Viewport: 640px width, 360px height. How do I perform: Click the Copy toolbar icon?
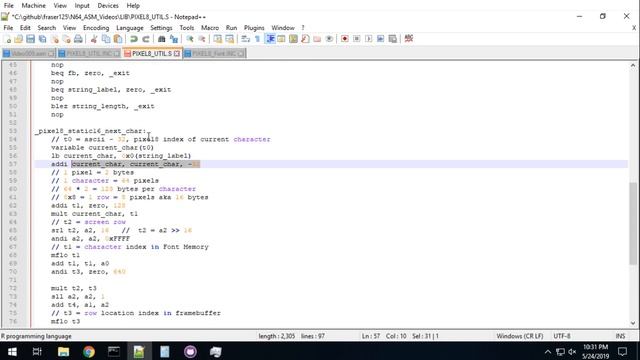106,39
